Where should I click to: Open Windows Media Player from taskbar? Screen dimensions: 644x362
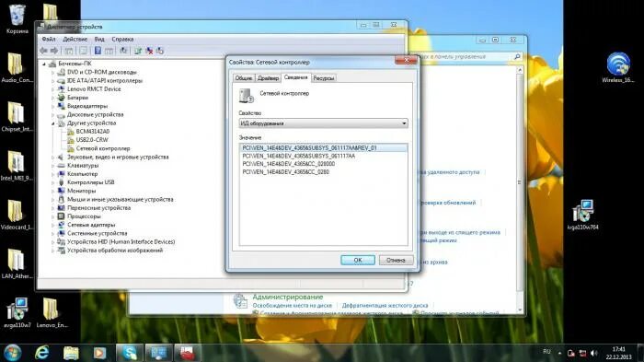[99, 353]
